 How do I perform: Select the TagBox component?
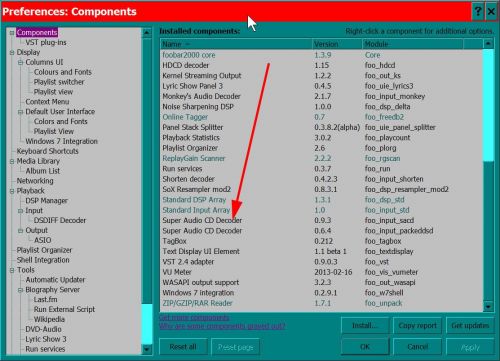(321, 241)
